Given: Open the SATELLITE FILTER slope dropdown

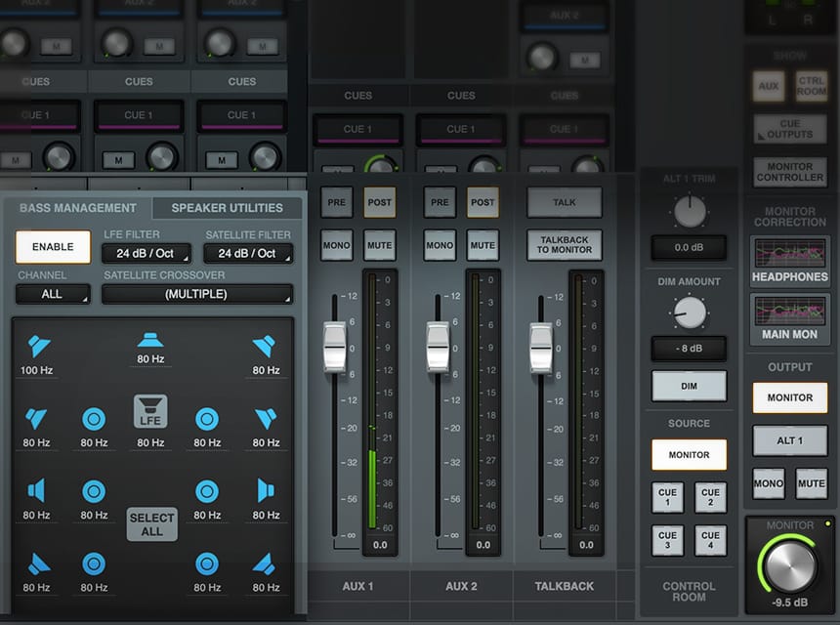Looking at the screenshot, I should click(248, 253).
